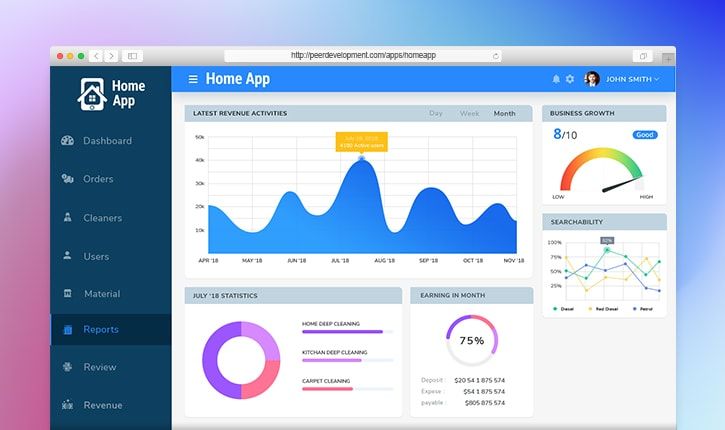The image size is (725, 430).
Task: Click the page reload icon
Action: point(495,56)
